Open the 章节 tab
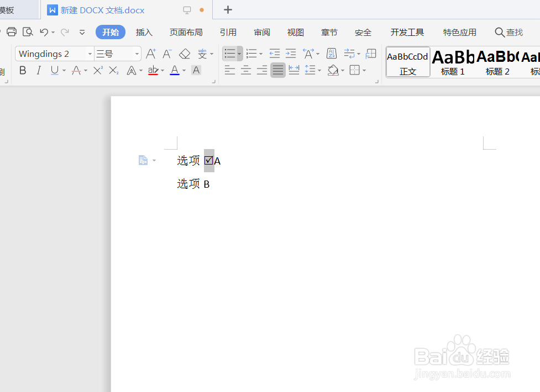Image resolution: width=540 pixels, height=392 pixels. (329, 33)
